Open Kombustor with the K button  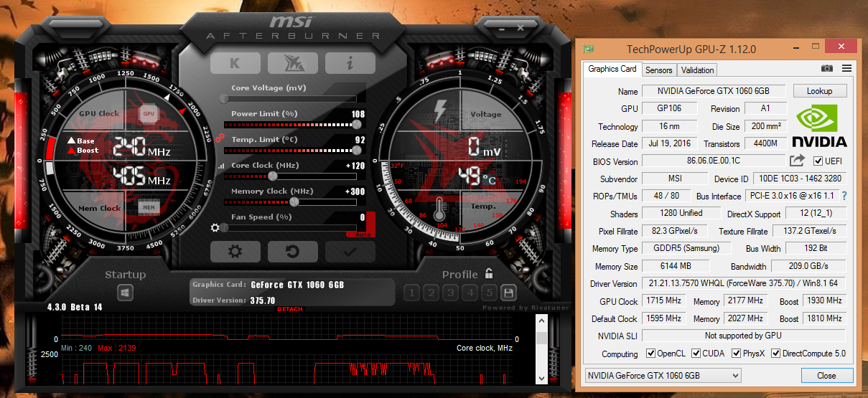[x=235, y=63]
